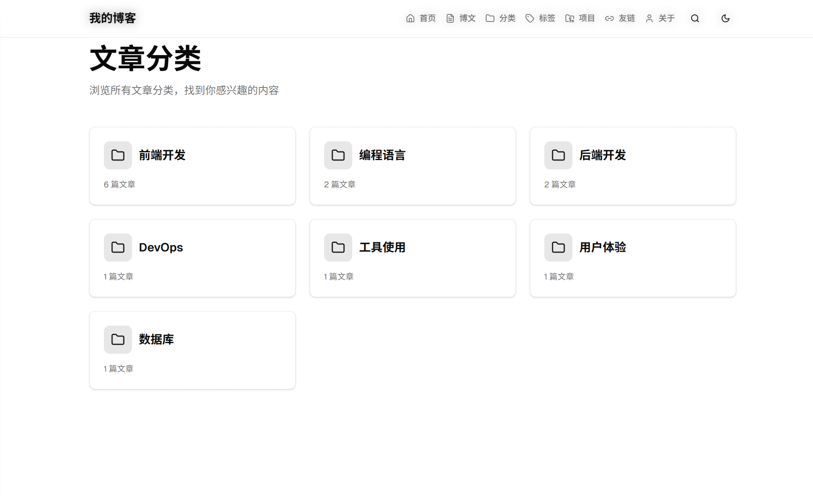Open 友链 friend links page

[x=620, y=18]
